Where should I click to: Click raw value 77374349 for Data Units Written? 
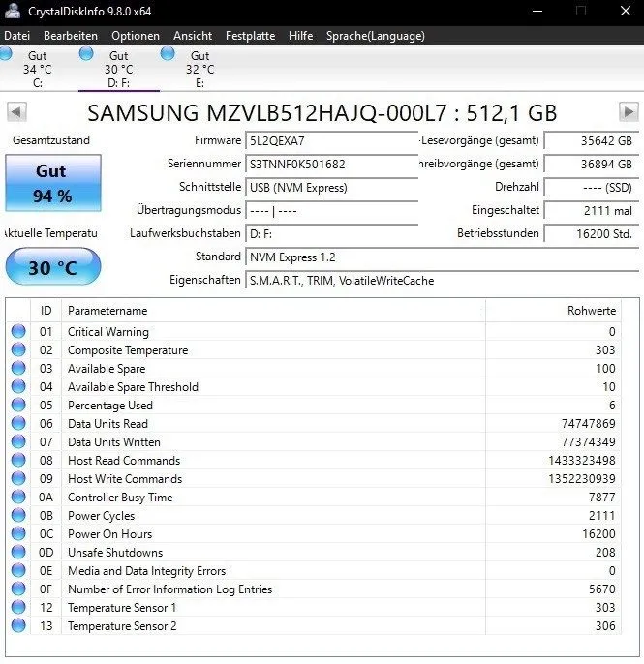[x=589, y=442]
